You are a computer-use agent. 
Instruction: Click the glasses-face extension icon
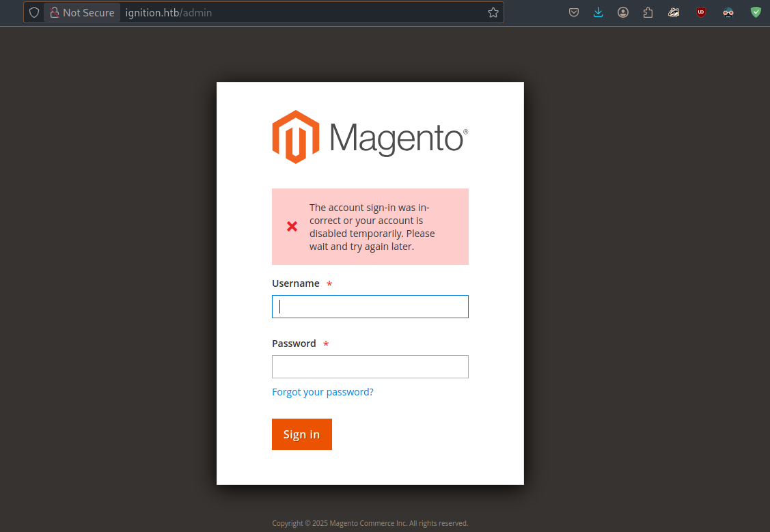728,13
